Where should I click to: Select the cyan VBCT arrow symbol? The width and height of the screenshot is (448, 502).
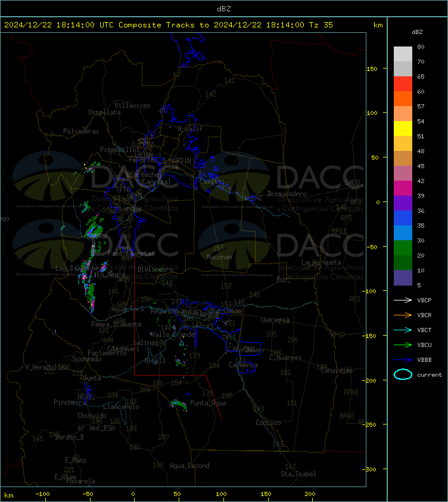[403, 330]
